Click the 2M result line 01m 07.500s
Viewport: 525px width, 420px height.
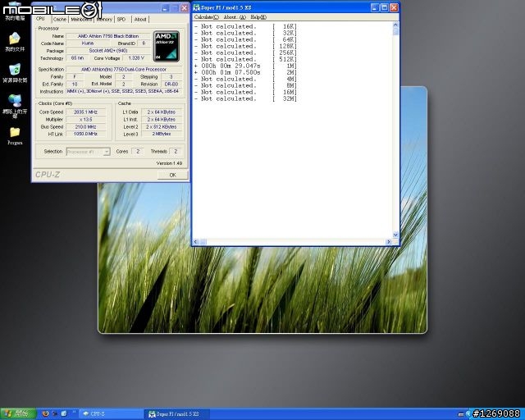click(x=246, y=72)
